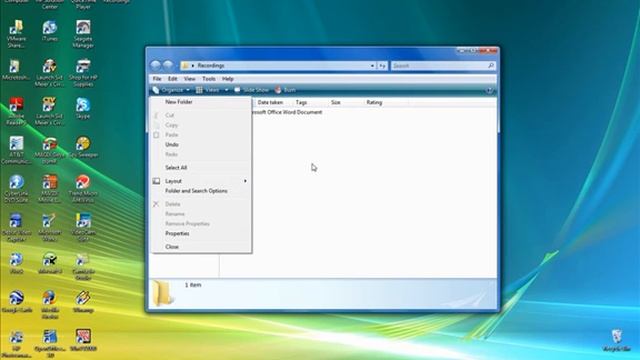Click the Explorer search magnifier icon
The width and height of the screenshot is (640, 360).
tap(491, 65)
